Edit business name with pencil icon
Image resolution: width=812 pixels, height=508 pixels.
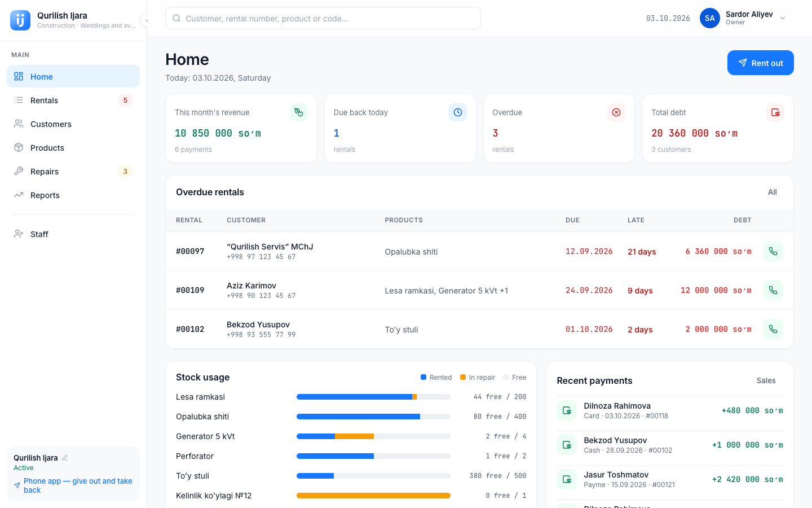point(65,458)
